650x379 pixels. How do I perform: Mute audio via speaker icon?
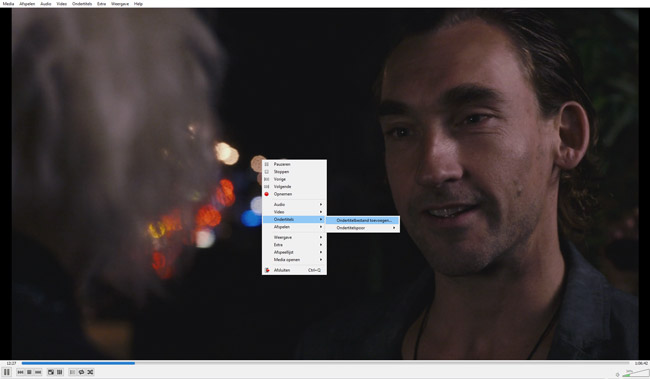click(x=617, y=374)
